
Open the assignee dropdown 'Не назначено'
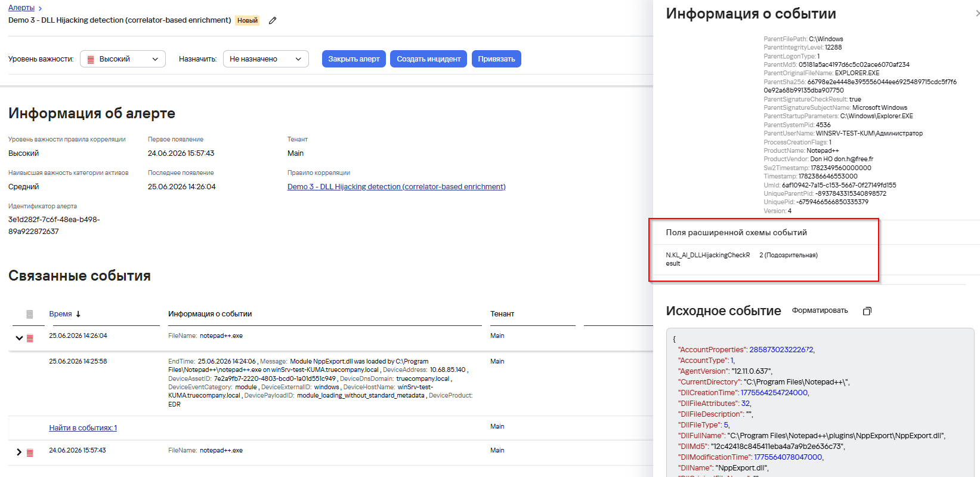266,59
